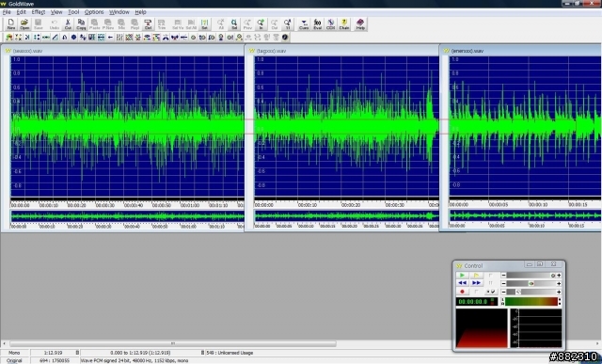Click the overview waveform strip of (tagxxx).wav
The image size is (602, 364).
[347, 215]
